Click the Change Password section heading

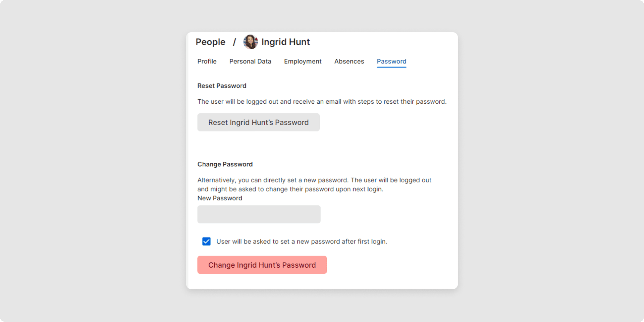coord(225,164)
